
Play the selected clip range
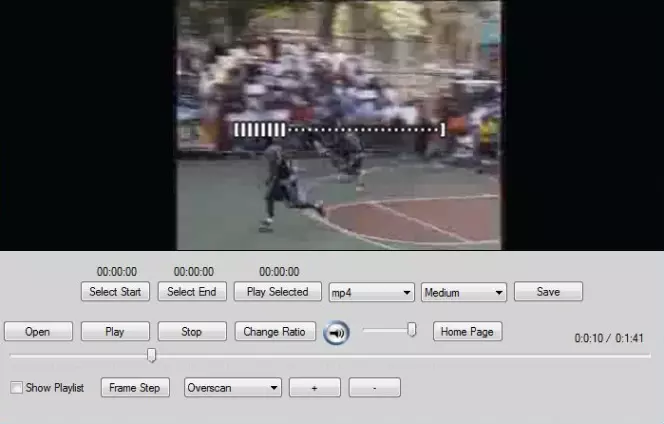[277, 291]
